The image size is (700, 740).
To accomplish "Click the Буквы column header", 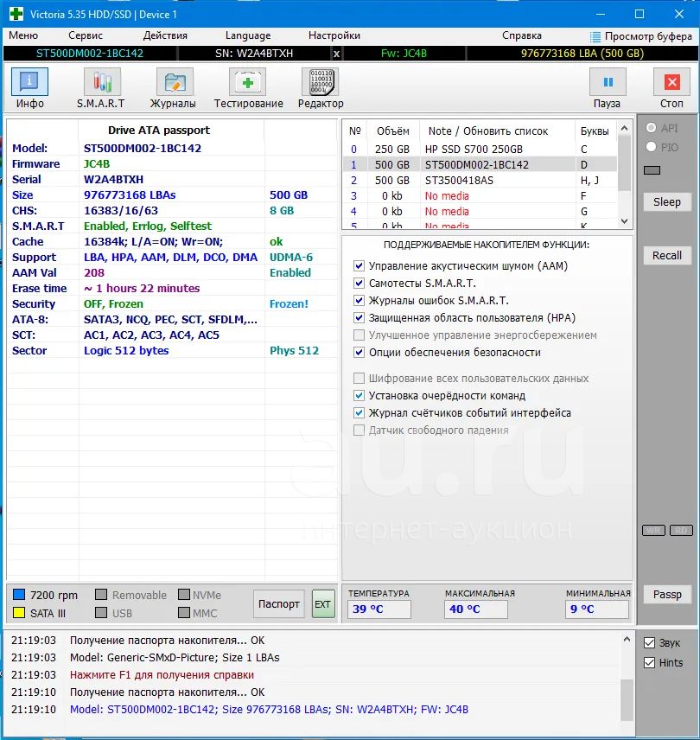I will coord(595,131).
